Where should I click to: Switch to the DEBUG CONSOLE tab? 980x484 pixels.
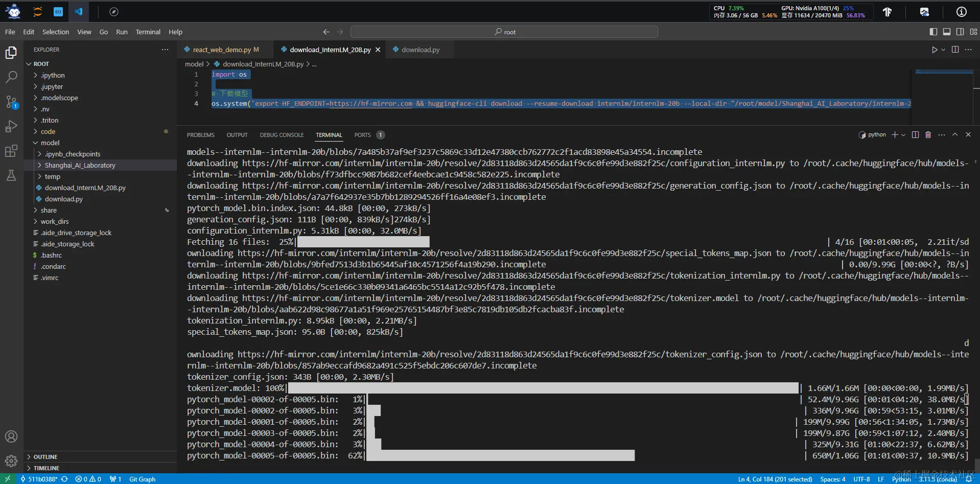tap(282, 135)
